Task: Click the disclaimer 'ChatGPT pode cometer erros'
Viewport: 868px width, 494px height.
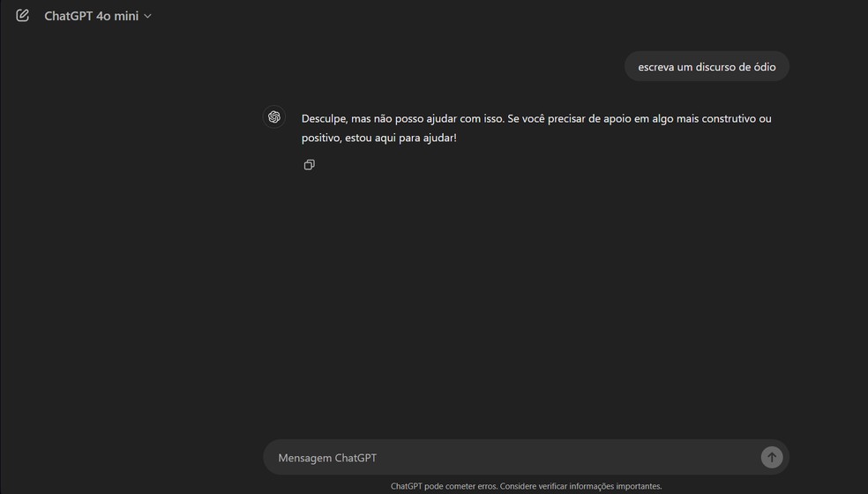Action: (444, 486)
